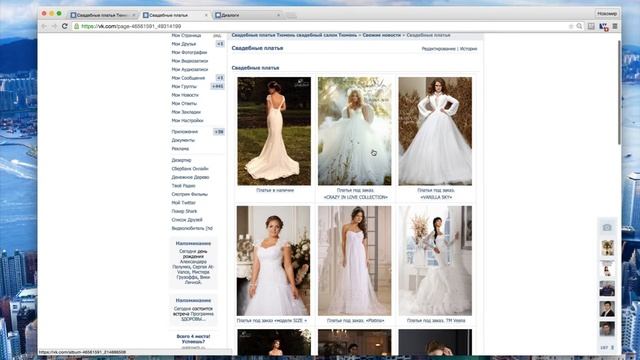Open a new tab with the blank tab button
640x360 pixels.
pos(291,16)
